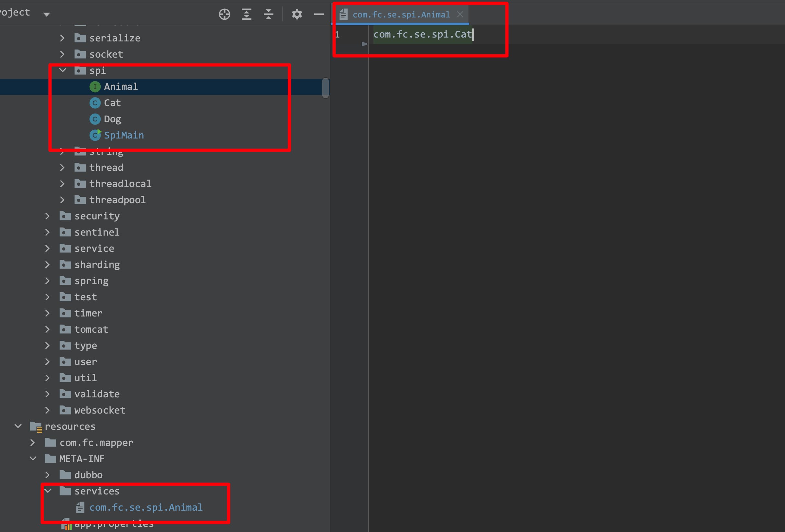Select the websocket folder

pyautogui.click(x=100, y=410)
